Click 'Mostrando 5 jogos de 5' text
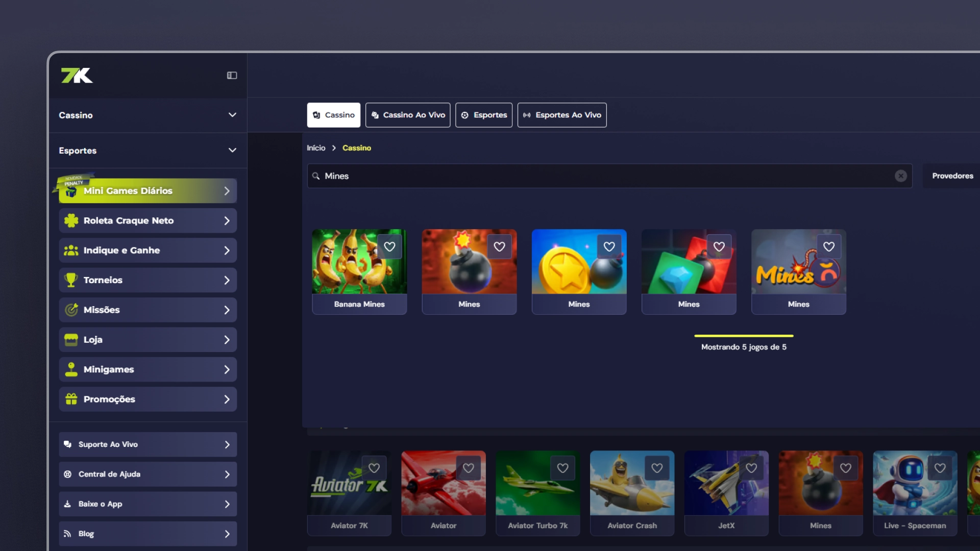The width and height of the screenshot is (980, 551). pyautogui.click(x=744, y=347)
